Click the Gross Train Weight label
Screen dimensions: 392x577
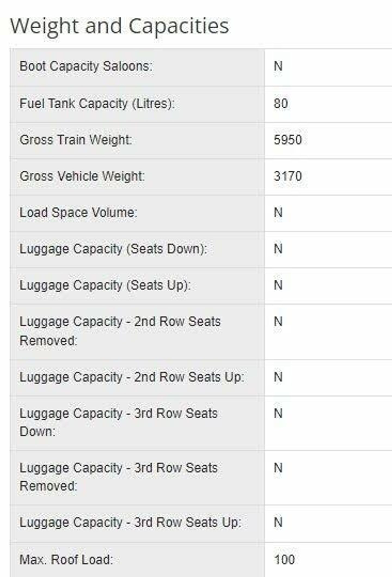pos(76,140)
